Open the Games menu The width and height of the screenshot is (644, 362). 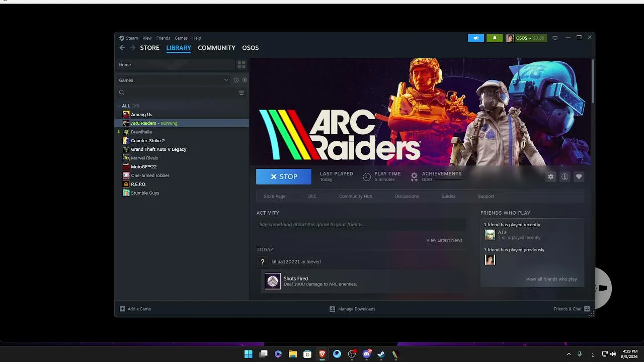point(181,38)
